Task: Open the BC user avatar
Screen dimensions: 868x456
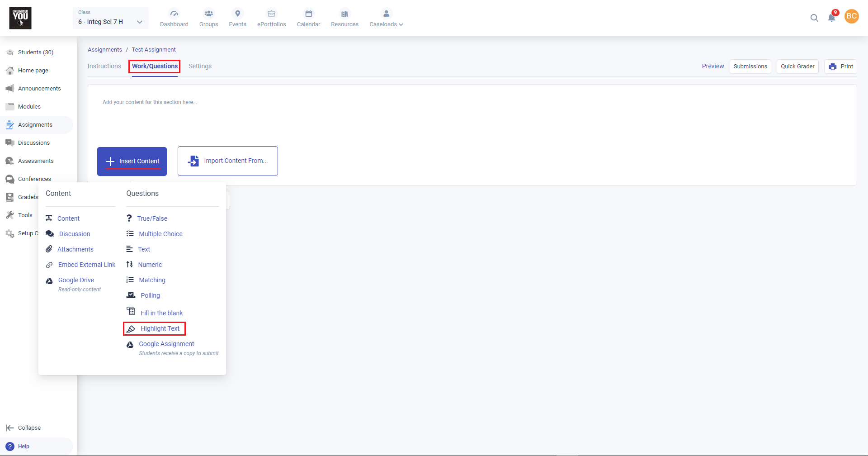Action: tap(852, 16)
